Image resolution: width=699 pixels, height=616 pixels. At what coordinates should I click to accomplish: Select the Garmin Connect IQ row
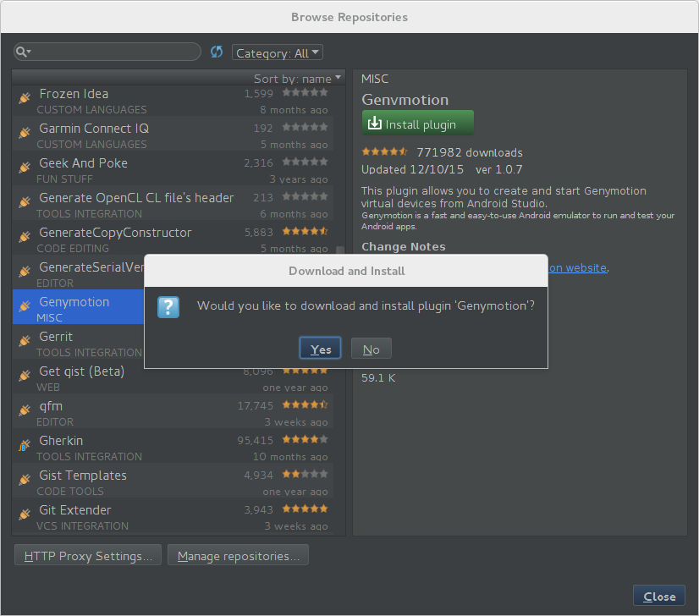coord(173,135)
